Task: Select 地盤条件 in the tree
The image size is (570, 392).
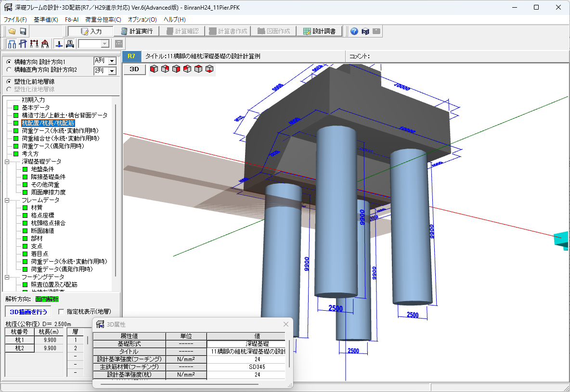Action: click(42, 169)
